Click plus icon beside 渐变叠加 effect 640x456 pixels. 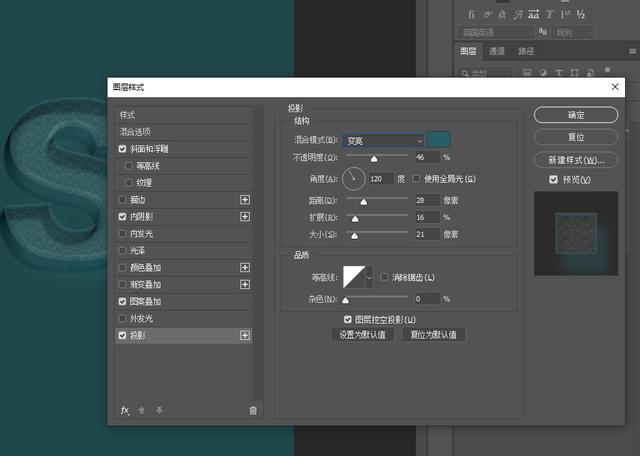[245, 285]
